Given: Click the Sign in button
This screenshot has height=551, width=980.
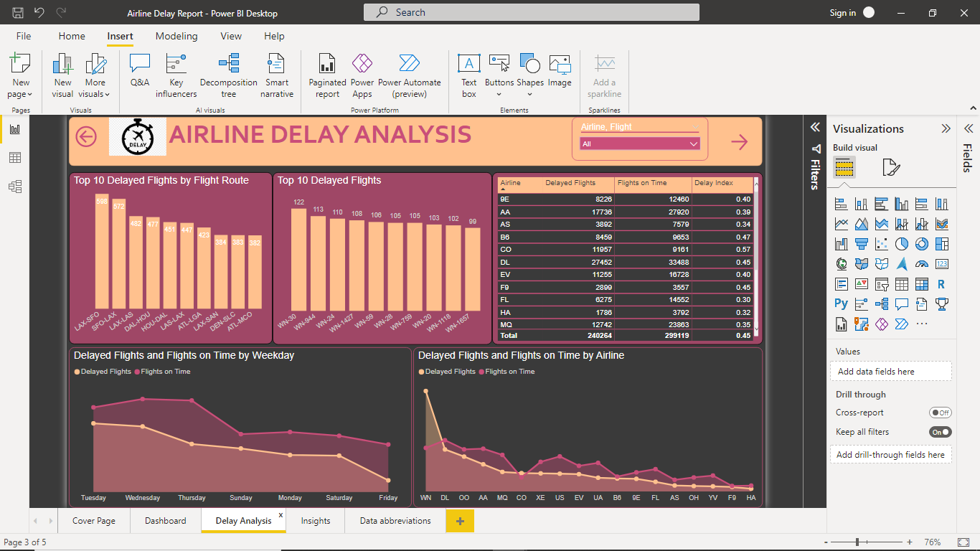Looking at the screenshot, I should click(x=843, y=12).
